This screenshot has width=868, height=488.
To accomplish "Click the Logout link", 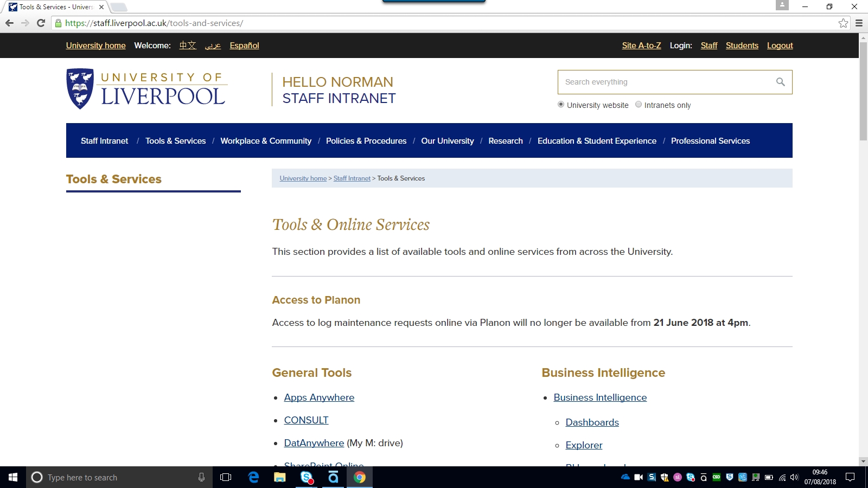I will tap(780, 46).
